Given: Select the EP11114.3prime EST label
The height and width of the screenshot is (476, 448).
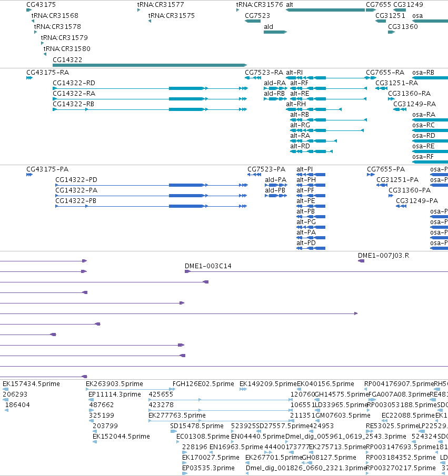Looking at the screenshot, I should 115,394.
